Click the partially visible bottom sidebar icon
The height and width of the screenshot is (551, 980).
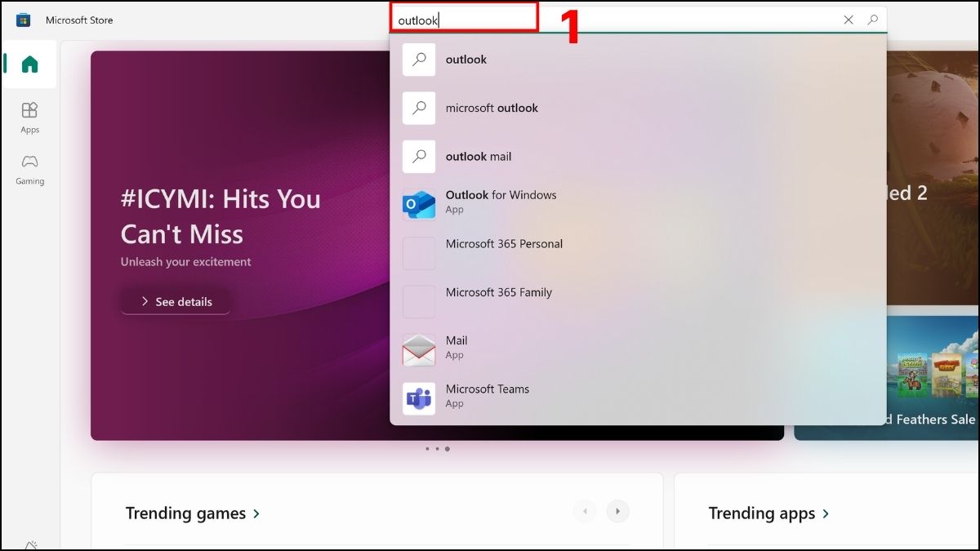(30, 544)
